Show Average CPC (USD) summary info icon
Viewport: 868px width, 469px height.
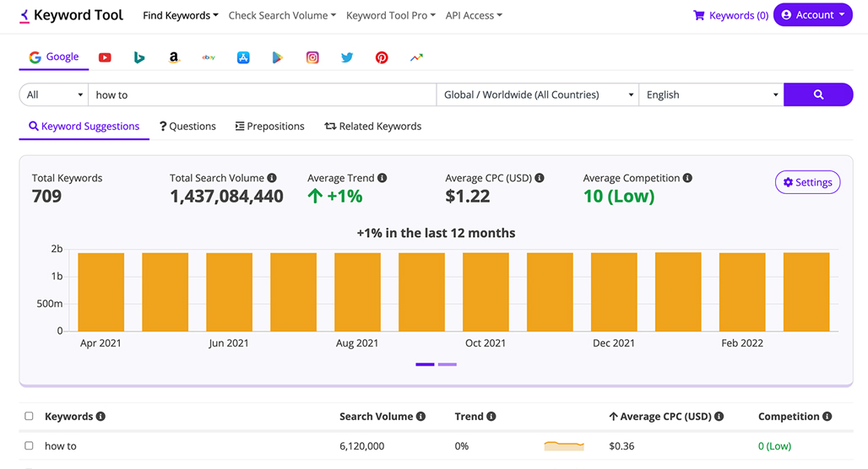[540, 178]
